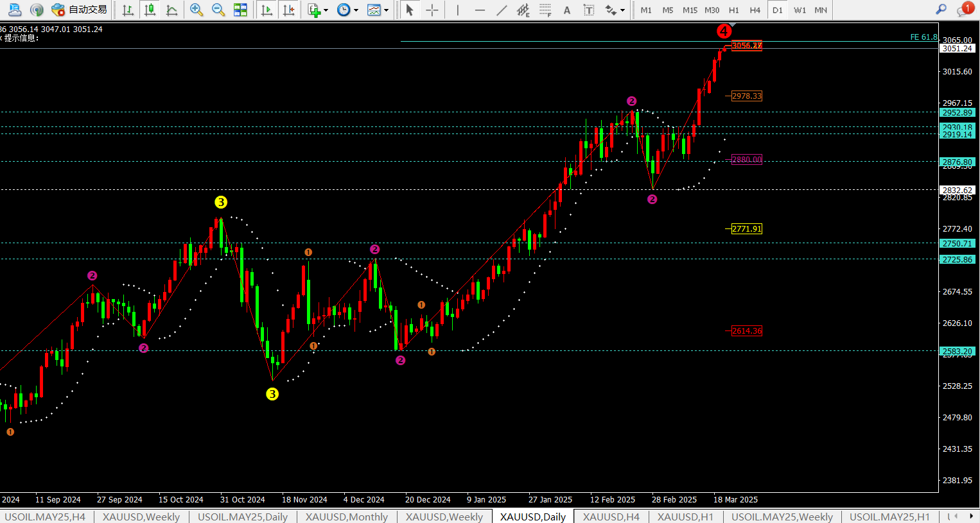
Task: Select the text label 'A' tool
Action: click(566, 10)
